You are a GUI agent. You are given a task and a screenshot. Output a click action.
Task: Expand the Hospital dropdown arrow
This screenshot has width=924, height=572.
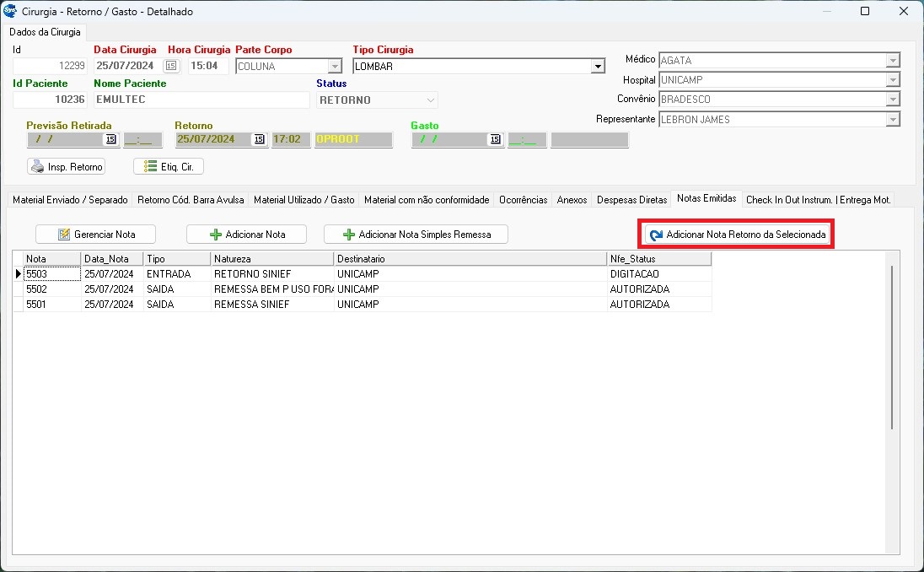pyautogui.click(x=892, y=80)
